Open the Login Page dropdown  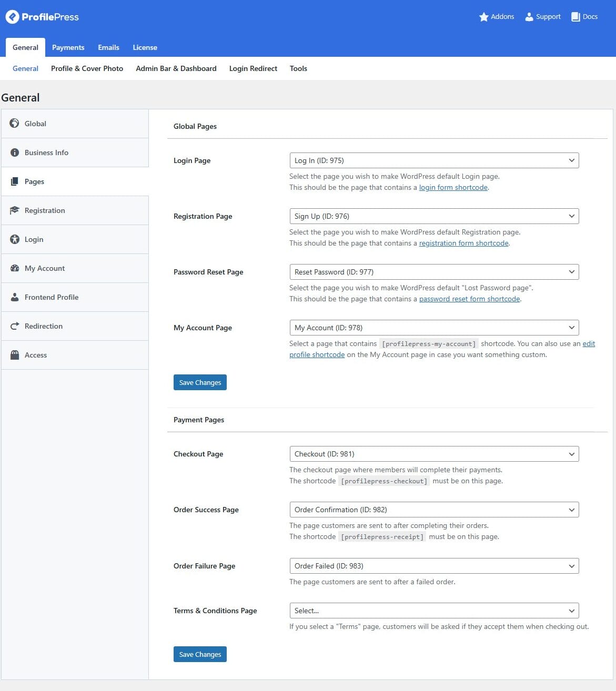[434, 160]
